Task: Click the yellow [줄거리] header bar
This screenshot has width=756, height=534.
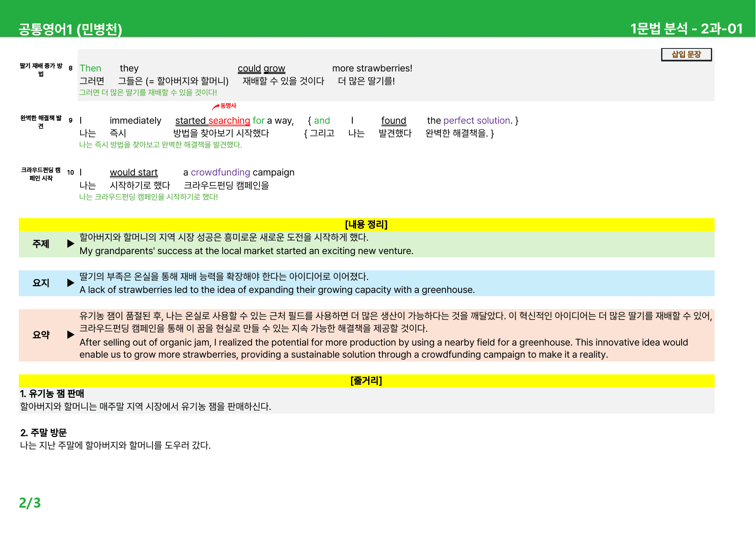Action: [367, 381]
